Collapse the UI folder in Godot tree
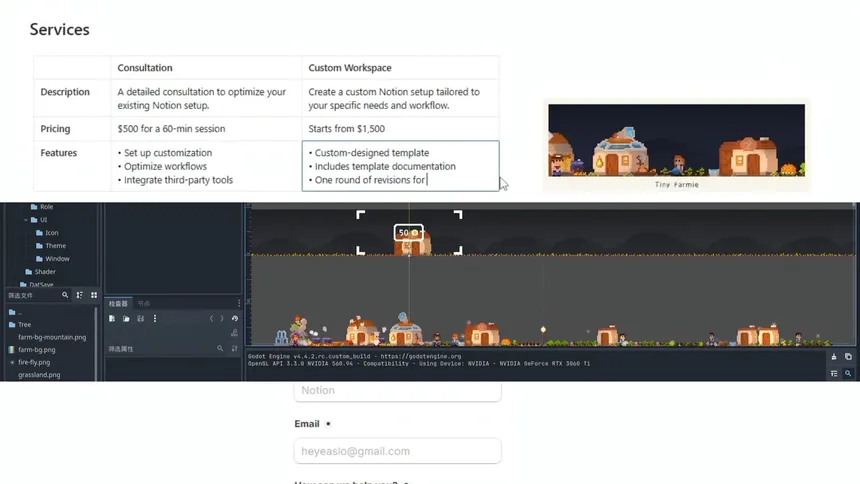This screenshot has width=860, height=484. 26,220
